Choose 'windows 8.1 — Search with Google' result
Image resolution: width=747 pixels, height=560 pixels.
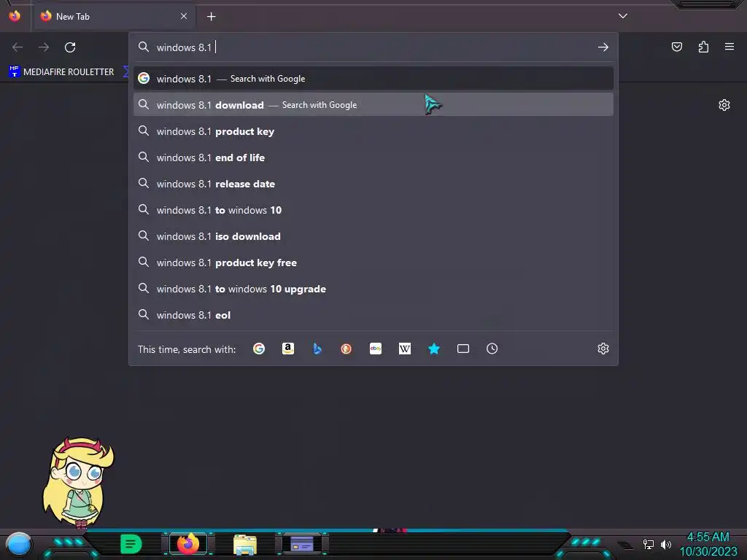tap(373, 79)
